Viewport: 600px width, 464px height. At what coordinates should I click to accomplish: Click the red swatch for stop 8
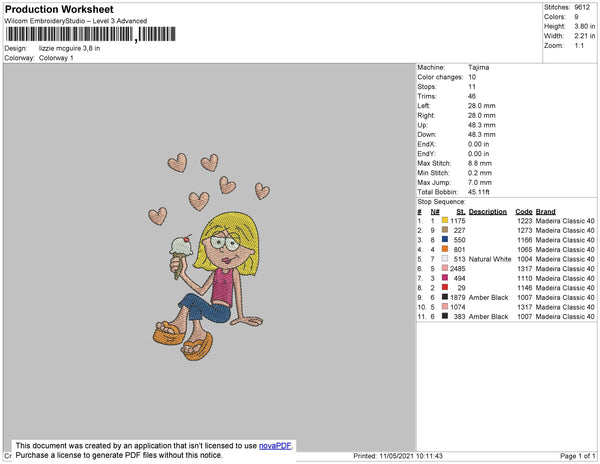point(445,287)
